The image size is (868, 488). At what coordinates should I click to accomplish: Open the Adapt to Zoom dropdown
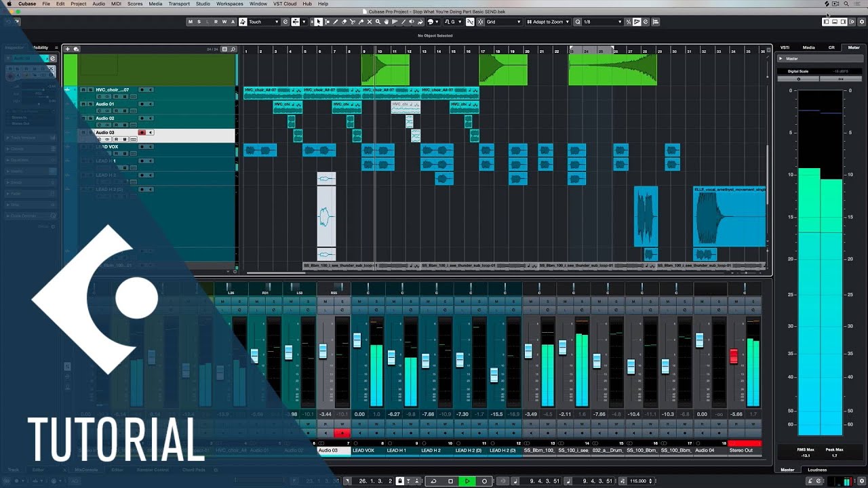[548, 22]
